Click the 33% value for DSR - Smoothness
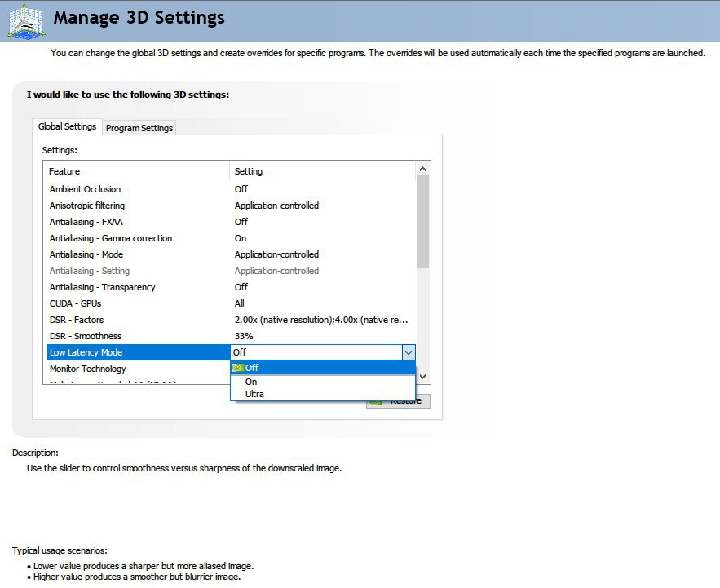 point(244,336)
